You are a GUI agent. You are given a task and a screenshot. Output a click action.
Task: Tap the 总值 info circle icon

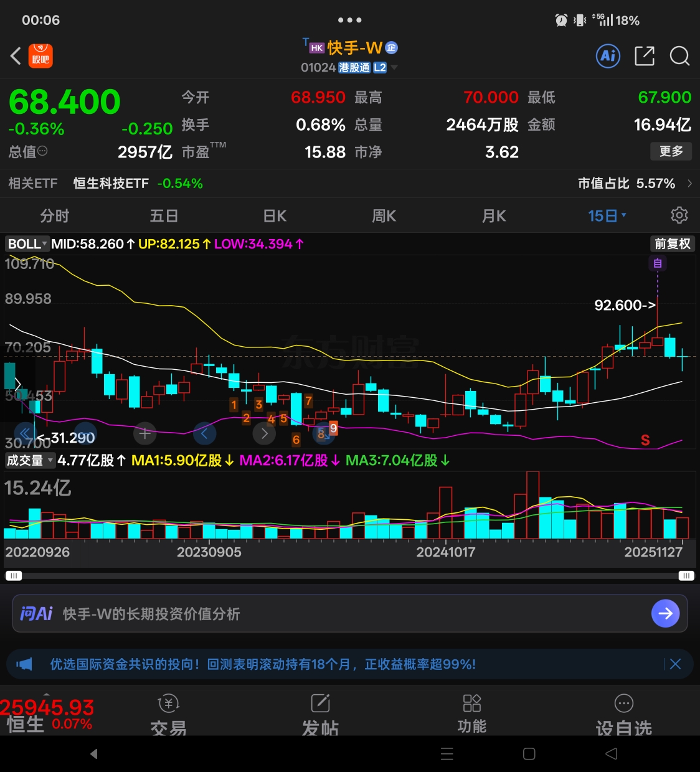(42, 151)
